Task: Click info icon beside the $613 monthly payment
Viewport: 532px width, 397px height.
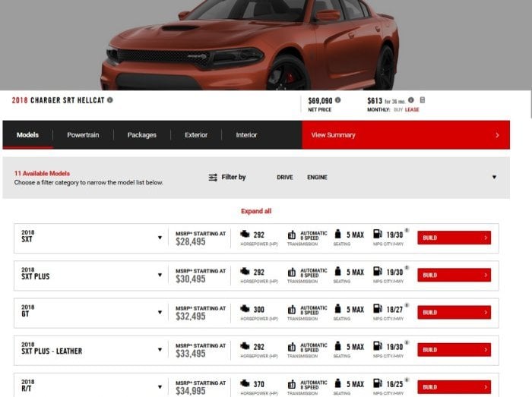Action: pyautogui.click(x=411, y=99)
